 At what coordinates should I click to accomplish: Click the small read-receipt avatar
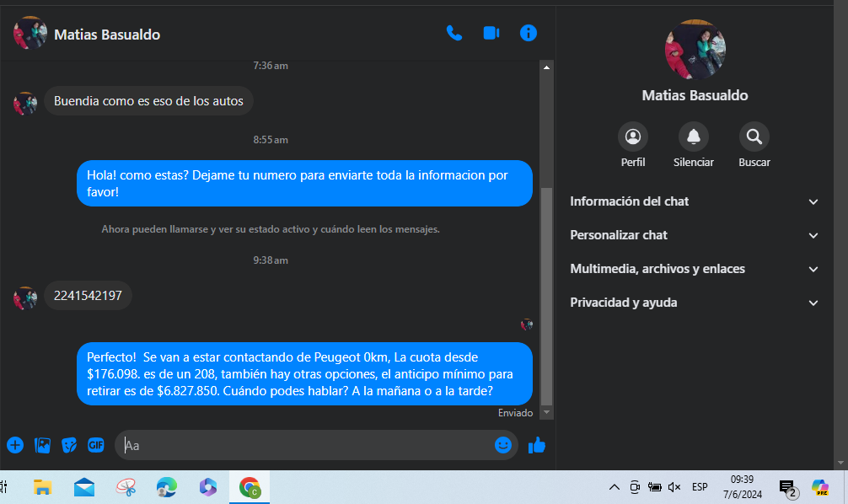pos(527,324)
